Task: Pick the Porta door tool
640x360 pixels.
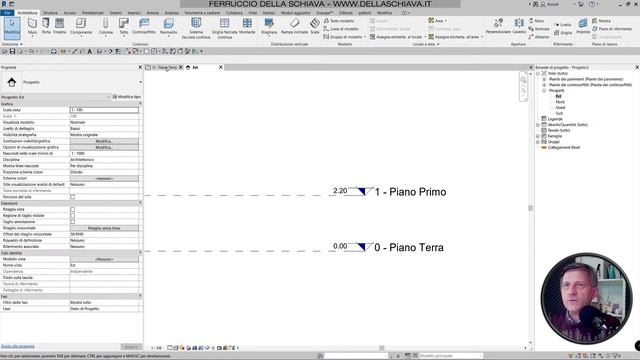Action: (46, 27)
